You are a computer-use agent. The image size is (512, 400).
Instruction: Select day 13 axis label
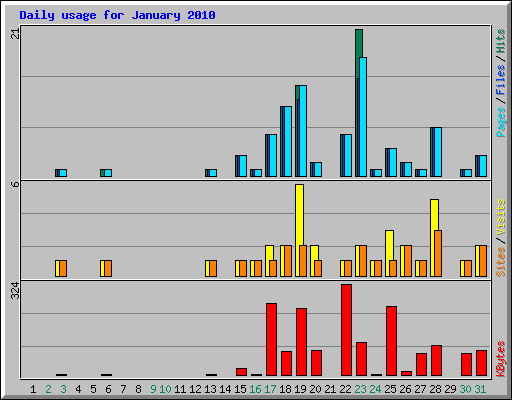pos(210,389)
